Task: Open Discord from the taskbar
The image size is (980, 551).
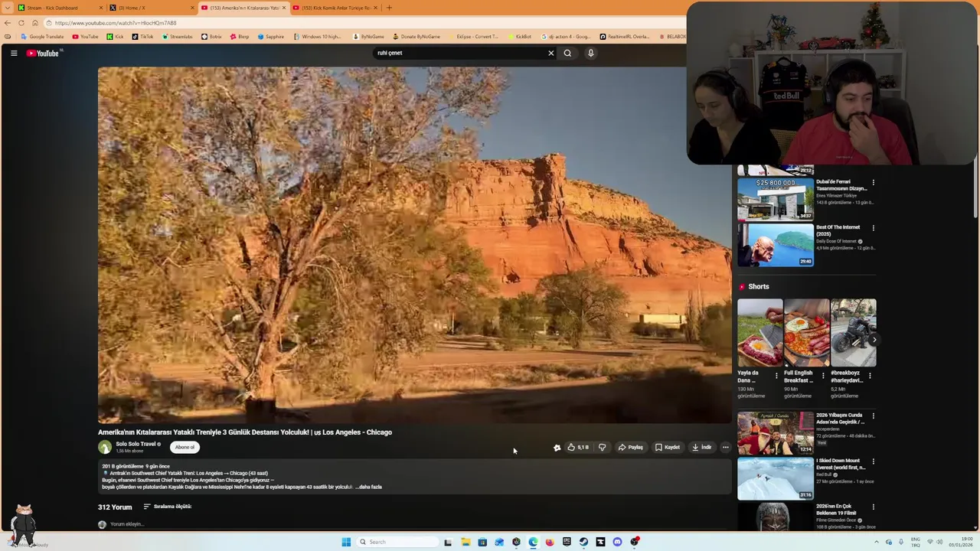Action: [x=617, y=542]
